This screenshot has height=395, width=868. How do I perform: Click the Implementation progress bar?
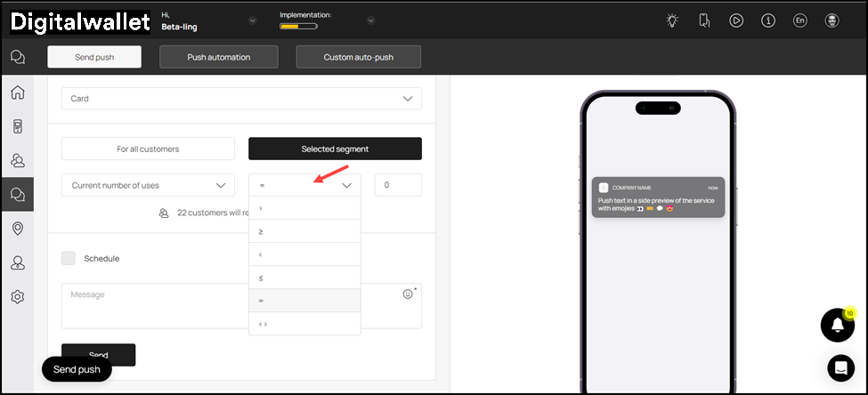(298, 26)
